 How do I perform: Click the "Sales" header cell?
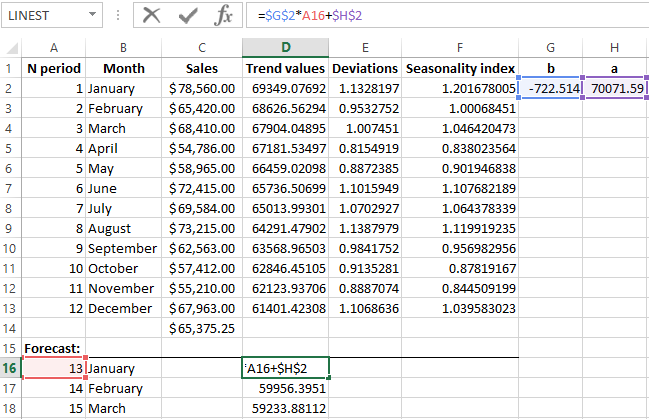click(x=202, y=68)
